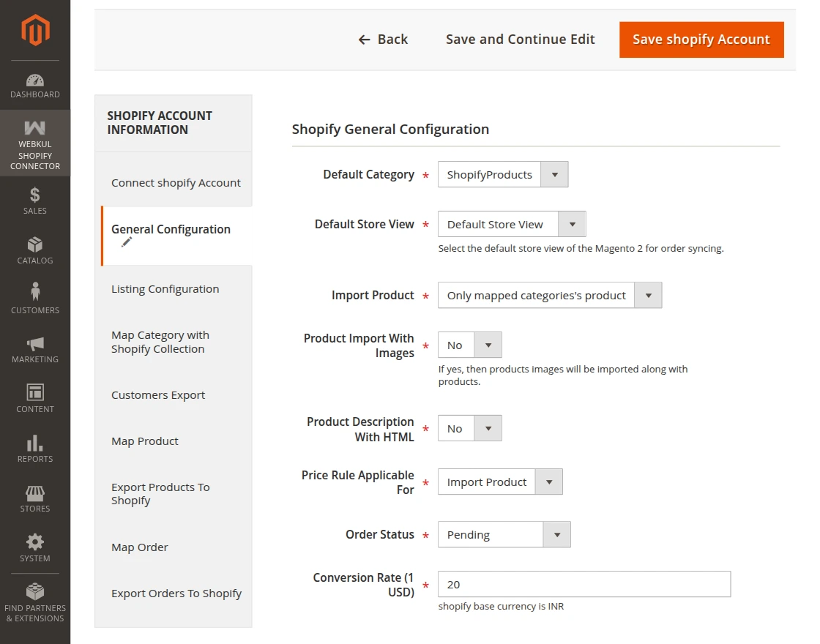Change Product Import With Images dropdown

pos(488,345)
